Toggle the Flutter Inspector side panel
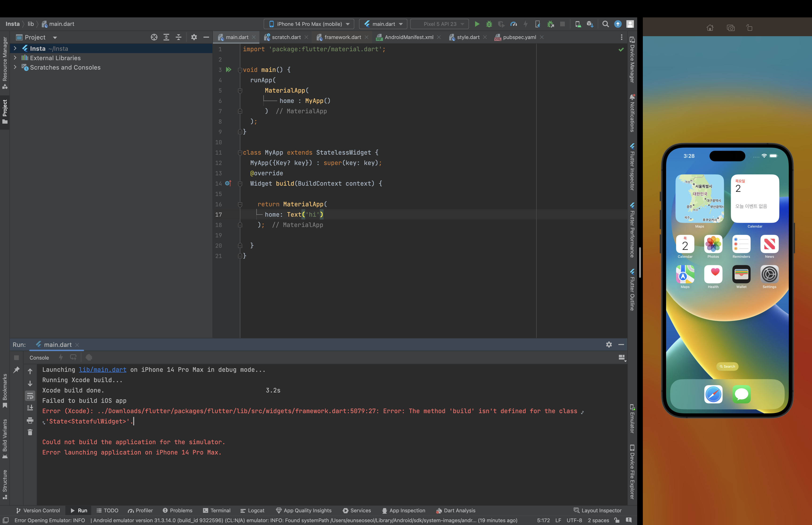The image size is (812, 525). 632,167
